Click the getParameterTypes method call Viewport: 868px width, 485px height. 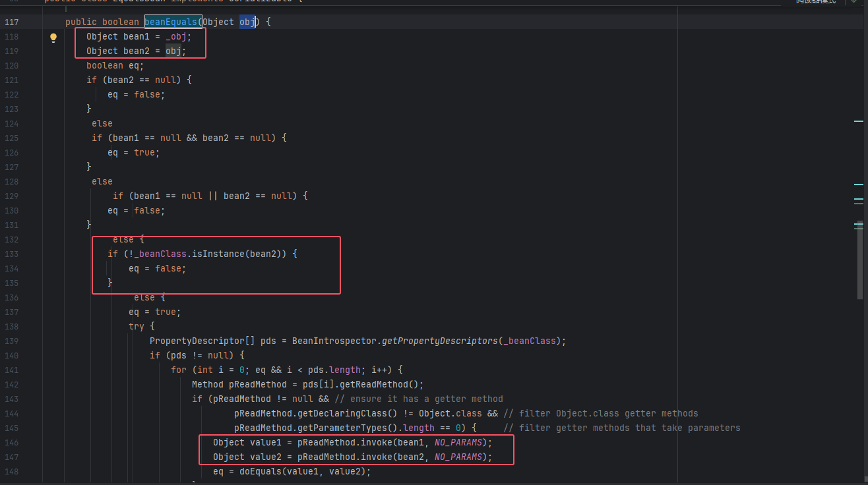click(342, 428)
